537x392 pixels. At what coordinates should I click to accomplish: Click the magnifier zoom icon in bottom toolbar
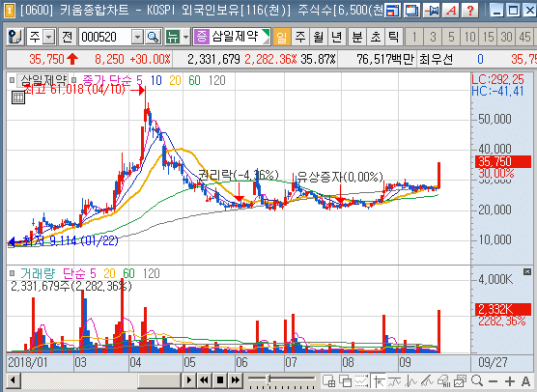(x=477, y=380)
